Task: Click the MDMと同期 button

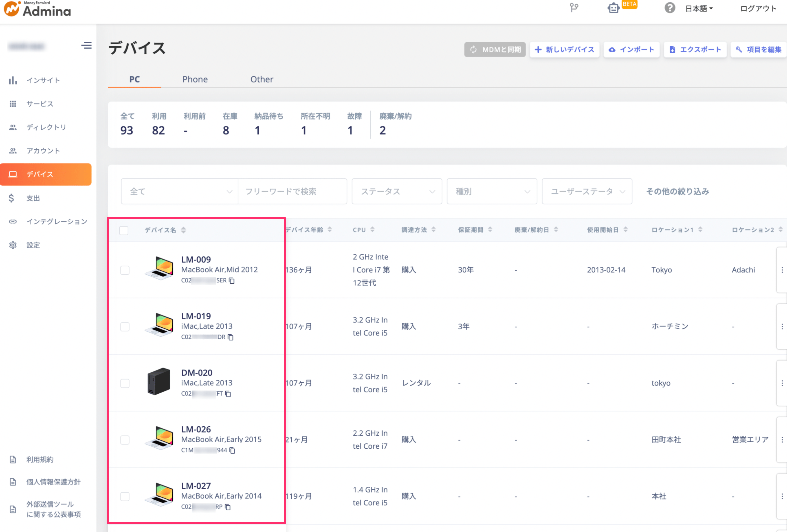Action: point(495,49)
